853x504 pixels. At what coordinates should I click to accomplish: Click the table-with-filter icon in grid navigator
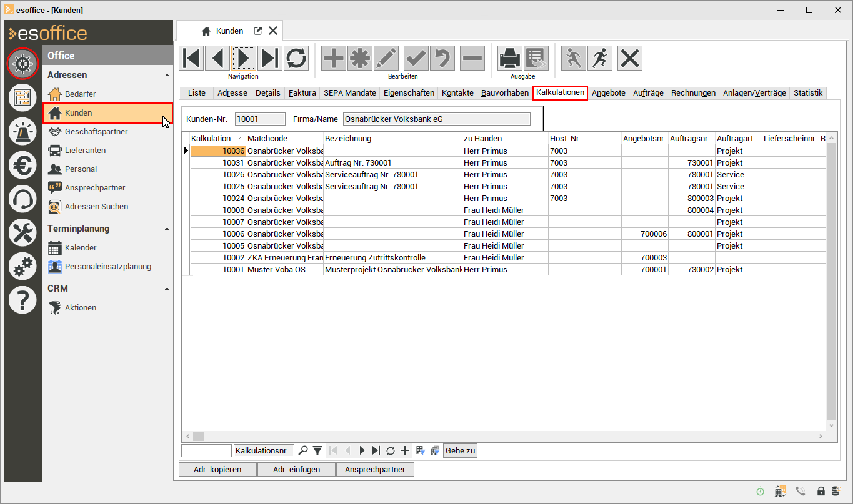420,450
